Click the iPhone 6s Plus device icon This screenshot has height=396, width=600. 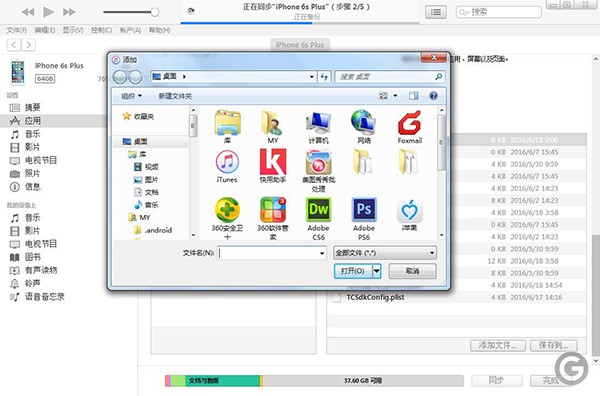(18, 72)
